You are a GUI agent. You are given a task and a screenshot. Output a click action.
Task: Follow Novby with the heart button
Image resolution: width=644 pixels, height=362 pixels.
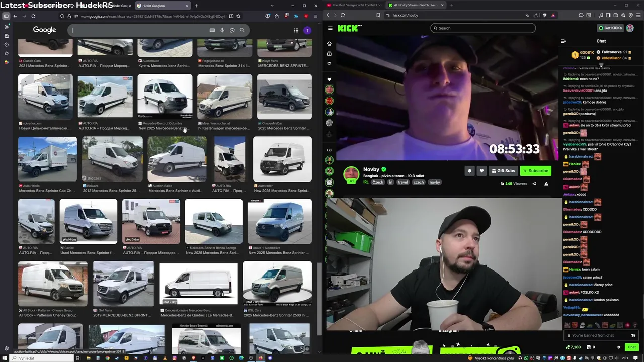pyautogui.click(x=481, y=171)
